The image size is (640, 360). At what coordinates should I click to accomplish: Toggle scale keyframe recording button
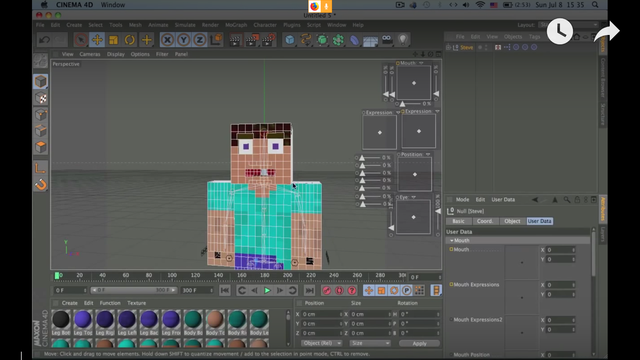point(381,290)
